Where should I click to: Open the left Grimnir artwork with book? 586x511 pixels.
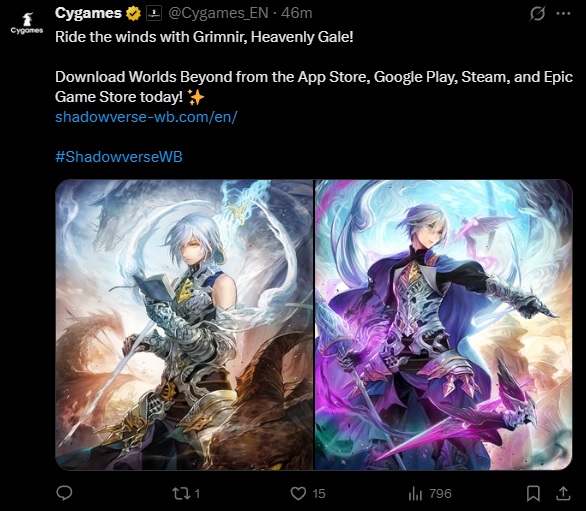click(x=184, y=324)
